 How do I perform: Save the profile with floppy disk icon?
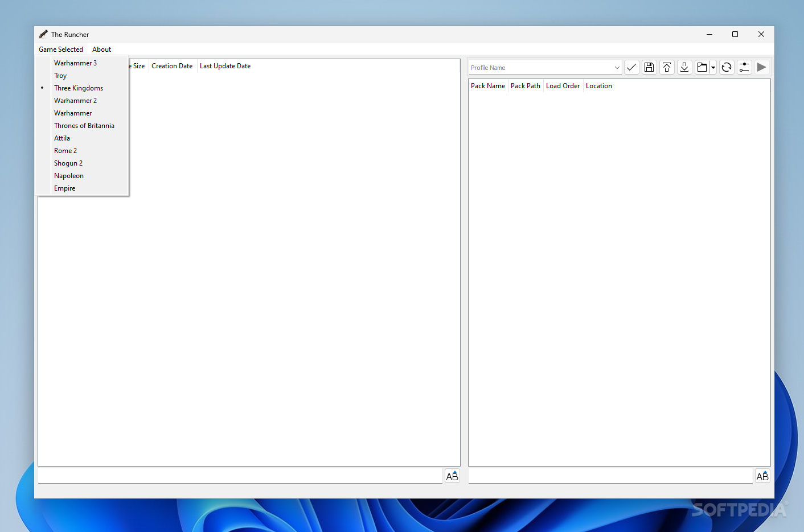[649, 67]
